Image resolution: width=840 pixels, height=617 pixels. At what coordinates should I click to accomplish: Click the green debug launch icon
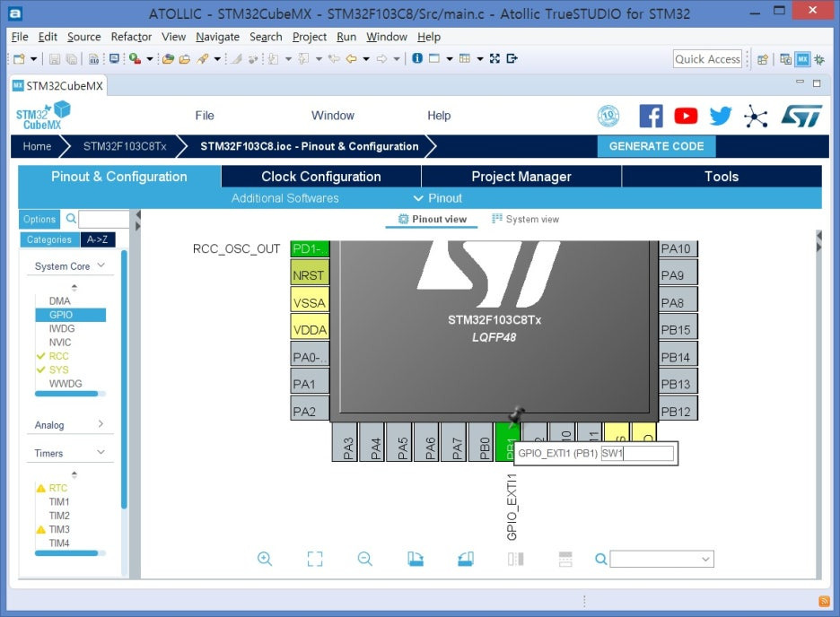[x=135, y=59]
